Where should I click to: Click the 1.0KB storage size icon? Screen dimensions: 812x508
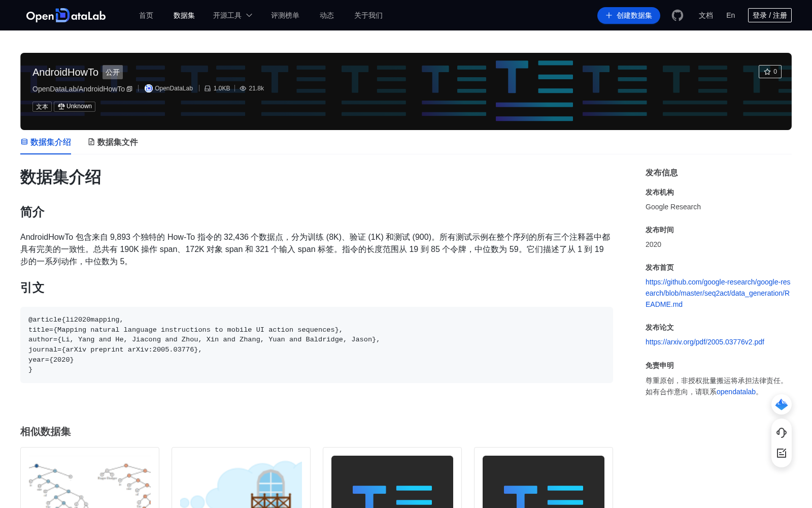[208, 88]
